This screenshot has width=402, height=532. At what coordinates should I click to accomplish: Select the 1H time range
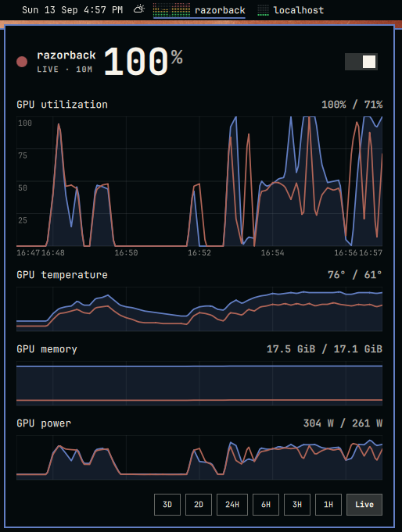328,505
